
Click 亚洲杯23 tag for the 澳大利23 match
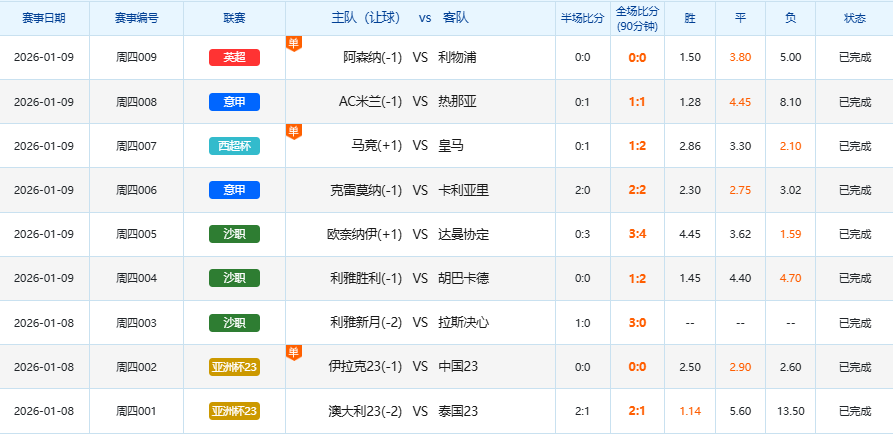coord(234,411)
